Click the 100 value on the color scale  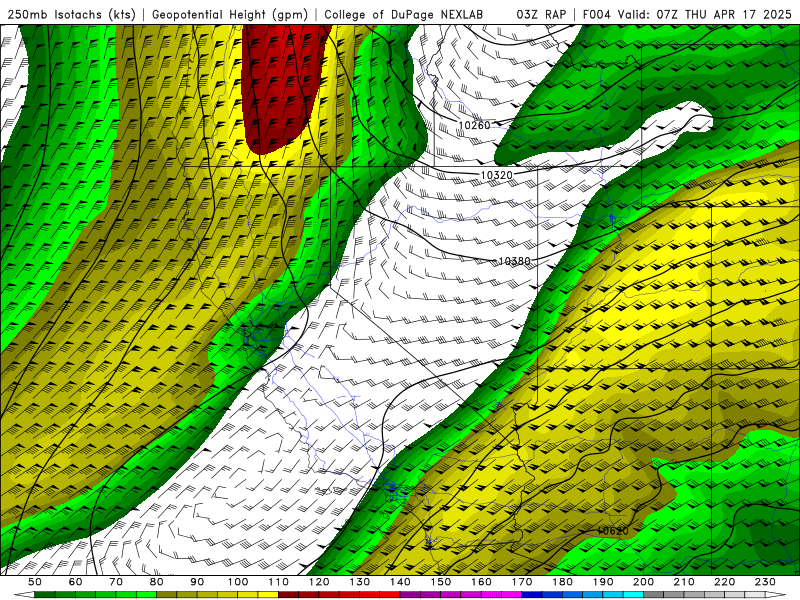tap(238, 582)
